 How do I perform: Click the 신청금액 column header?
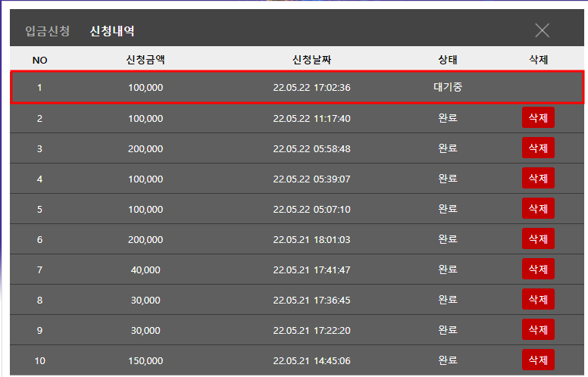pyautogui.click(x=145, y=60)
